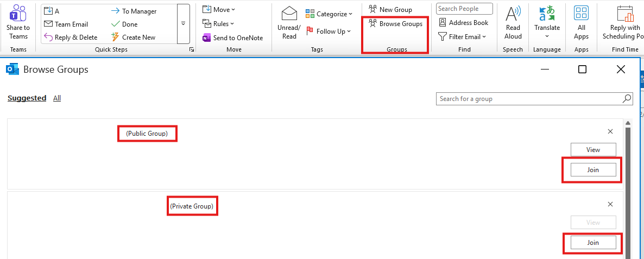
Task: Choose the Reply & Delete quick step
Action: pyautogui.click(x=70, y=37)
